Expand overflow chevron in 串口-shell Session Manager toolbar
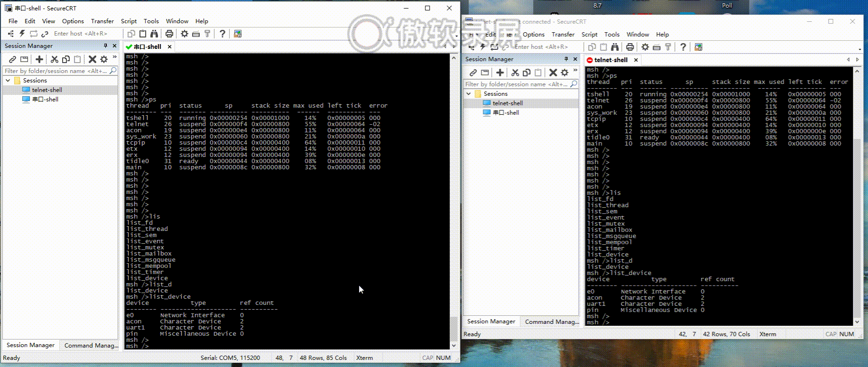The height and width of the screenshot is (367, 868). (x=114, y=57)
